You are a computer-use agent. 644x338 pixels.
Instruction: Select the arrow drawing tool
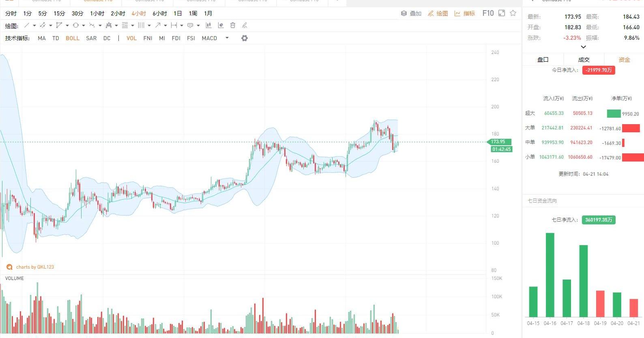(158, 25)
